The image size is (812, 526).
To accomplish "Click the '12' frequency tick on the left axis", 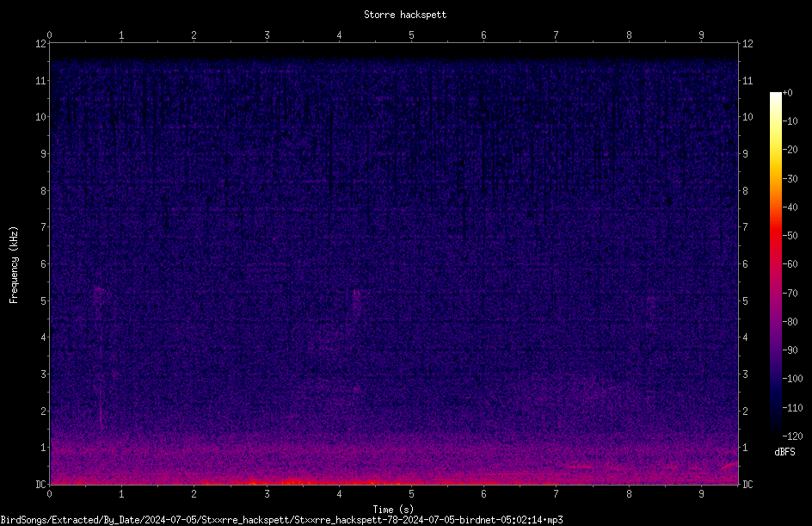I will click(x=41, y=44).
